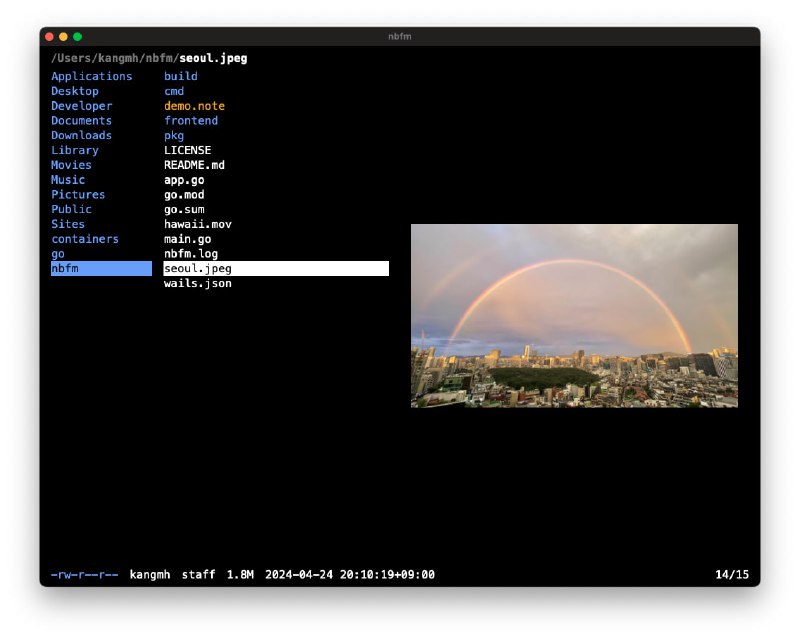Click the wails.json file
800x639 pixels.
tap(197, 284)
